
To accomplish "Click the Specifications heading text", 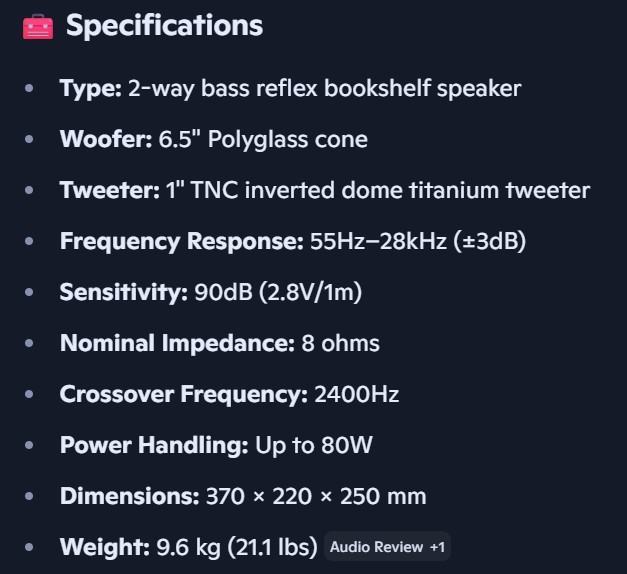I will click(164, 26).
